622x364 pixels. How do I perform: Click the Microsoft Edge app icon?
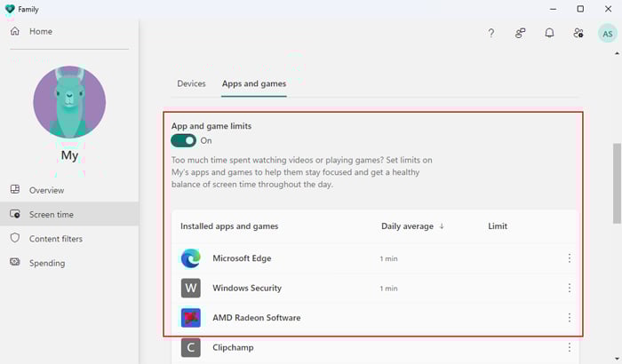pyautogui.click(x=190, y=258)
